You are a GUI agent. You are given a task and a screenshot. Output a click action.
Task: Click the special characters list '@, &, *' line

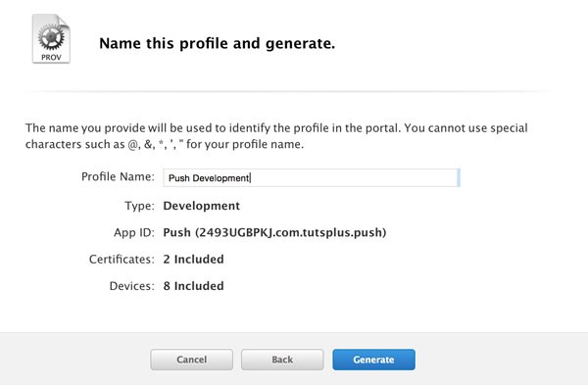[x=165, y=144]
